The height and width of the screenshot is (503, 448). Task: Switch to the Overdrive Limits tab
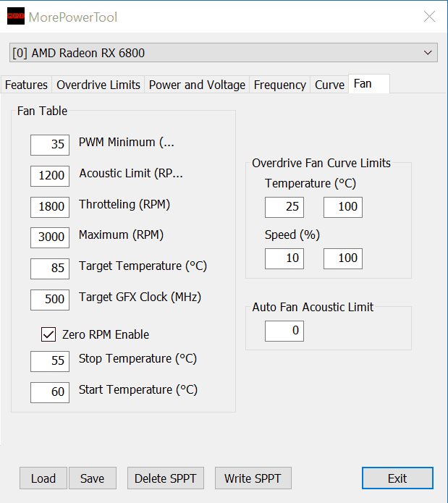[x=98, y=85]
